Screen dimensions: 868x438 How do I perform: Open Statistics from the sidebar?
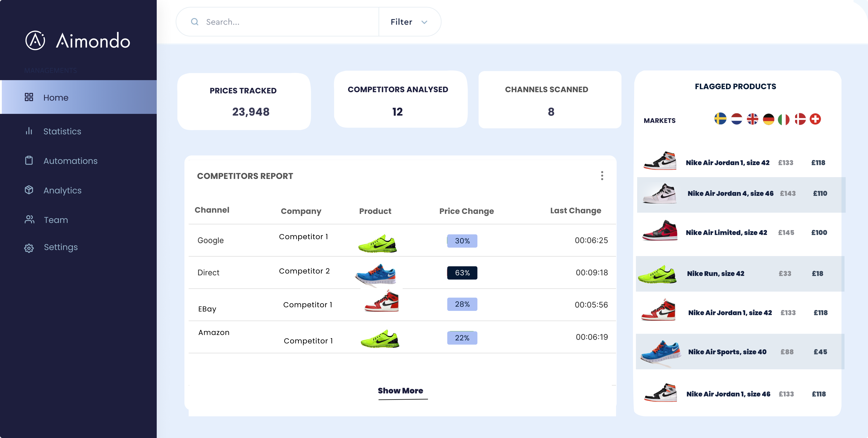(x=62, y=131)
